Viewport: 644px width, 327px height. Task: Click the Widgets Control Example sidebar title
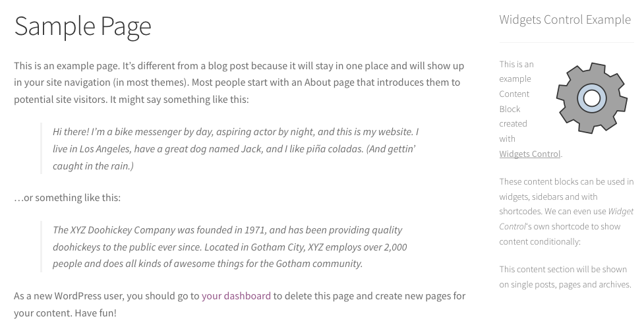tap(565, 19)
